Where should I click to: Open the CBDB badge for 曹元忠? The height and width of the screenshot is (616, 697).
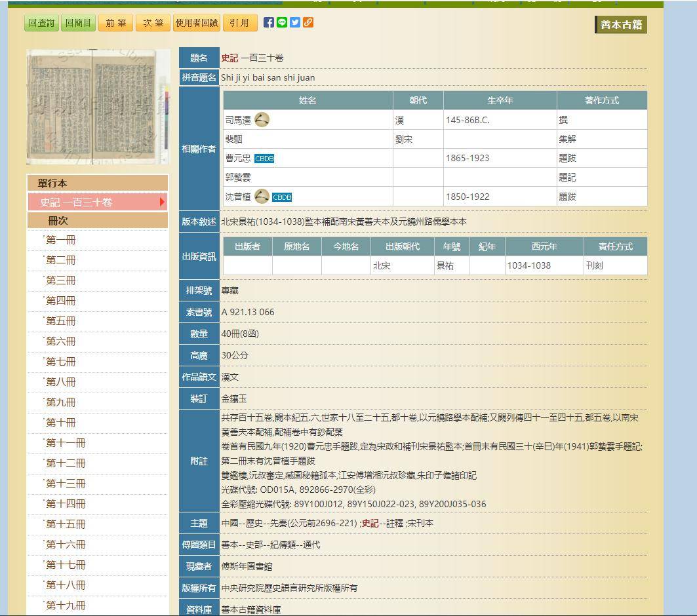[263, 158]
